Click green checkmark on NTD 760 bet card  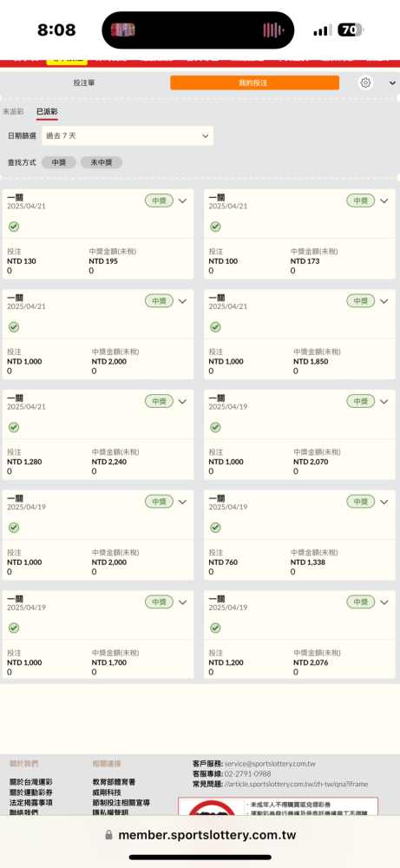pyautogui.click(x=215, y=528)
